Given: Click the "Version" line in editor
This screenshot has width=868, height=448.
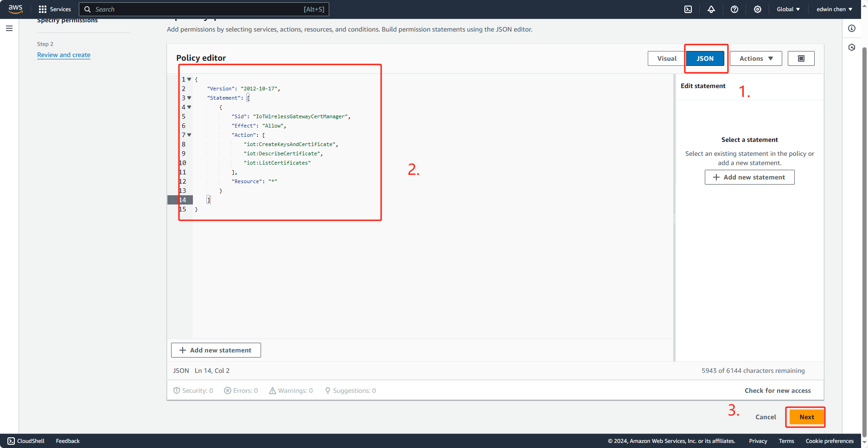Looking at the screenshot, I should 243,89.
